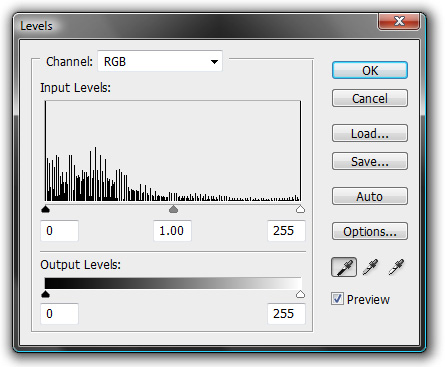Click the input black point slider triangle
Image resolution: width=445 pixels, height=367 pixels.
click(x=45, y=209)
